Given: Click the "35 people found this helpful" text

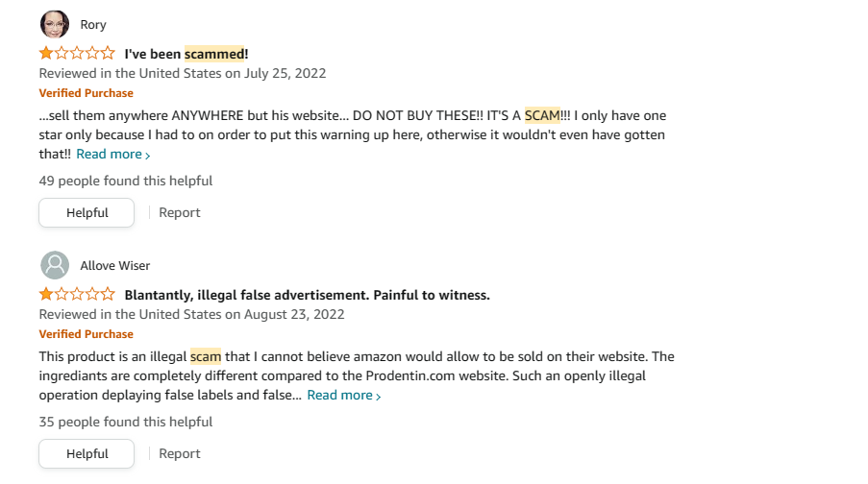Looking at the screenshot, I should click(x=126, y=422).
